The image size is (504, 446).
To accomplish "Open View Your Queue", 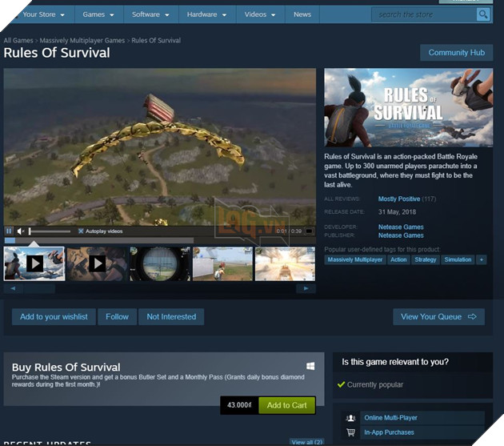I will [x=438, y=316].
